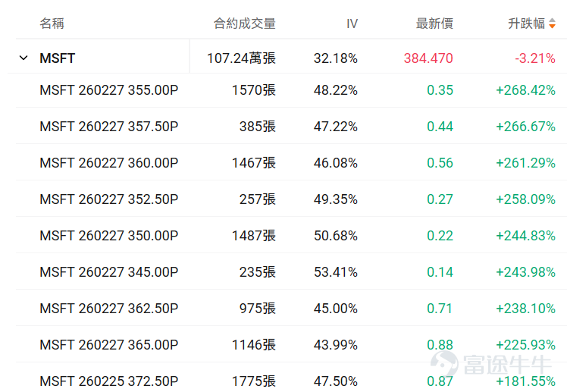Open option MSFT 260227 362.50P

click(x=109, y=309)
